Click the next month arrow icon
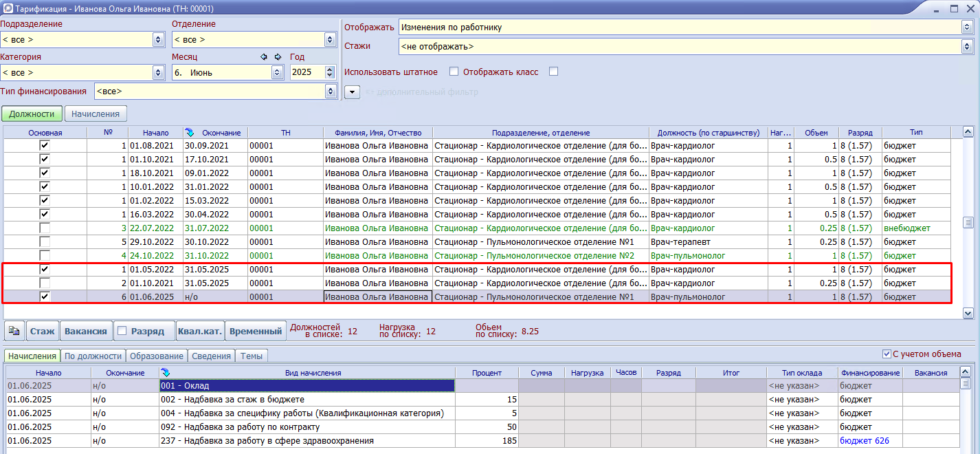 coord(278,57)
